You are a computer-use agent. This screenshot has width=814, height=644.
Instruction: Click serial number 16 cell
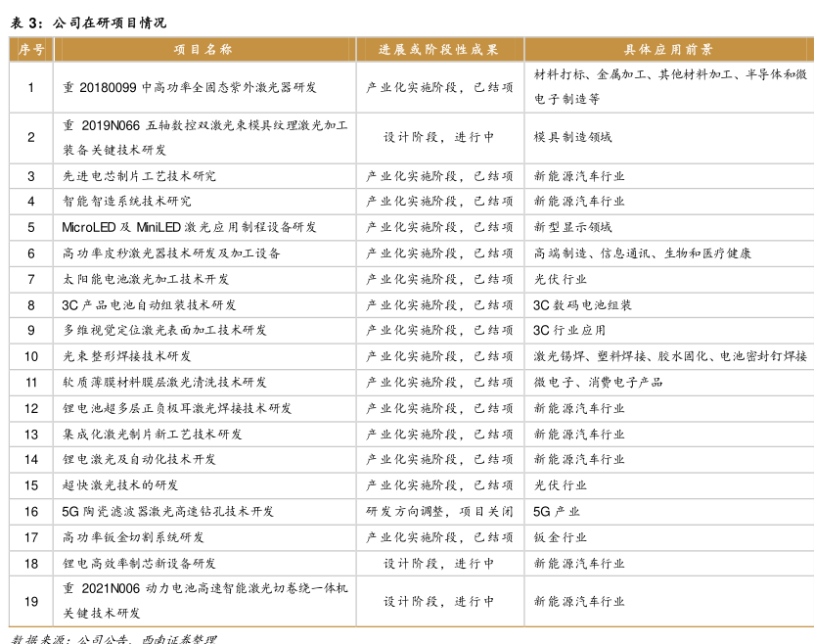(31, 511)
